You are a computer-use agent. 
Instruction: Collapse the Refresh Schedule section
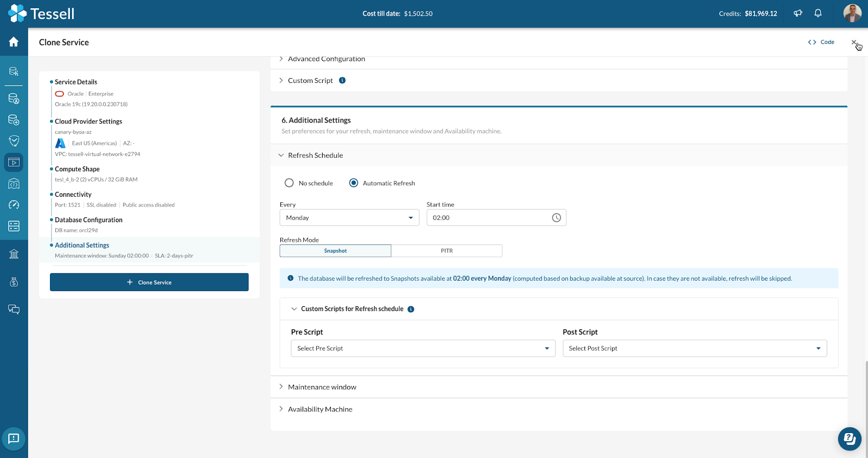click(x=559, y=155)
